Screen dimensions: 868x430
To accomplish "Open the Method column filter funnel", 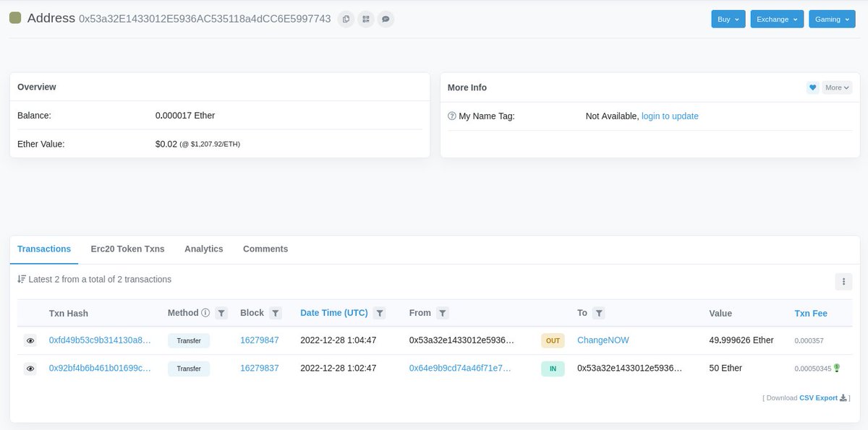I will pos(221,312).
